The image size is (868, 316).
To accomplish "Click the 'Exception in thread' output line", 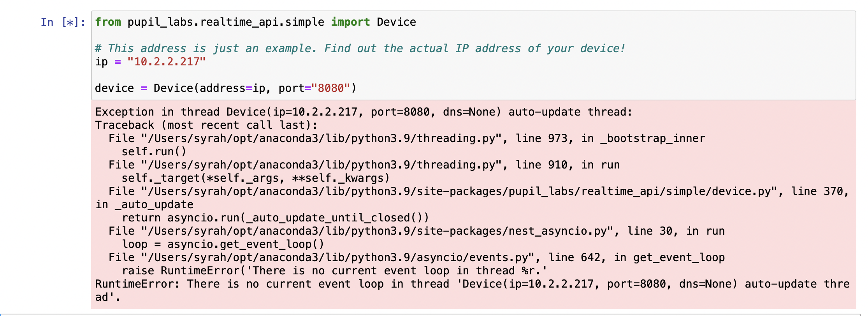I will point(364,112).
